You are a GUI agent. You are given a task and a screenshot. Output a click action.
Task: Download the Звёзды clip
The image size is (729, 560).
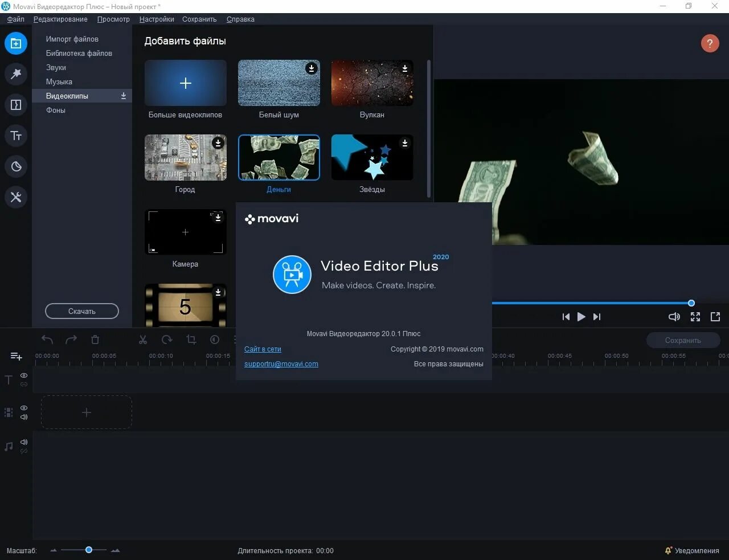pyautogui.click(x=405, y=143)
